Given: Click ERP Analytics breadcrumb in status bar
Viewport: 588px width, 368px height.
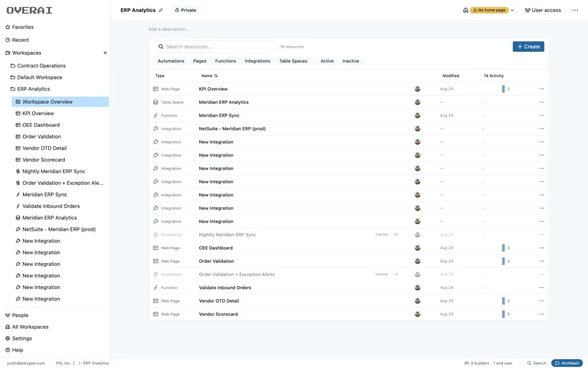Looking at the screenshot, I should tap(96, 363).
